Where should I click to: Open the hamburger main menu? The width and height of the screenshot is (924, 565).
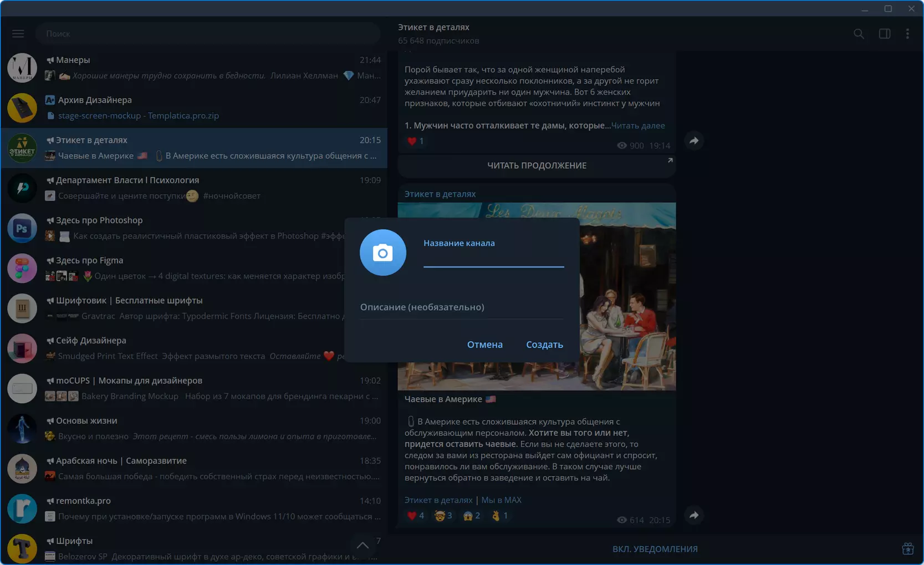tap(18, 34)
